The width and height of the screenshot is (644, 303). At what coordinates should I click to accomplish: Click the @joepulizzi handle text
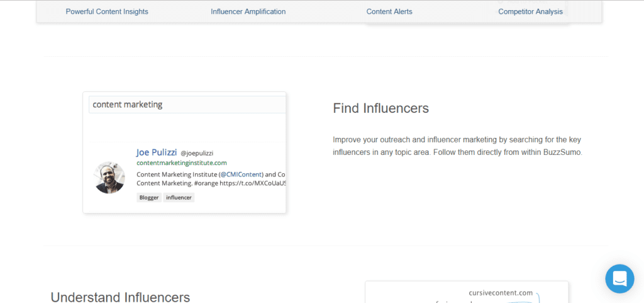pos(197,153)
